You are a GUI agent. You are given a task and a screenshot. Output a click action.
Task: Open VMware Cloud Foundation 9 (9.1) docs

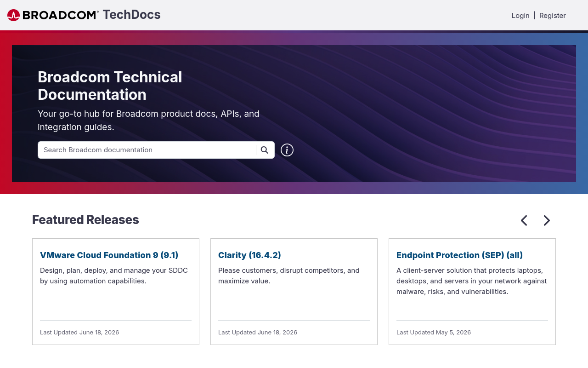[109, 255]
